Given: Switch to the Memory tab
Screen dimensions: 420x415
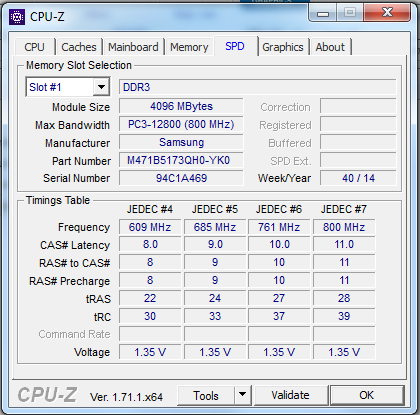Looking at the screenshot, I should point(189,47).
